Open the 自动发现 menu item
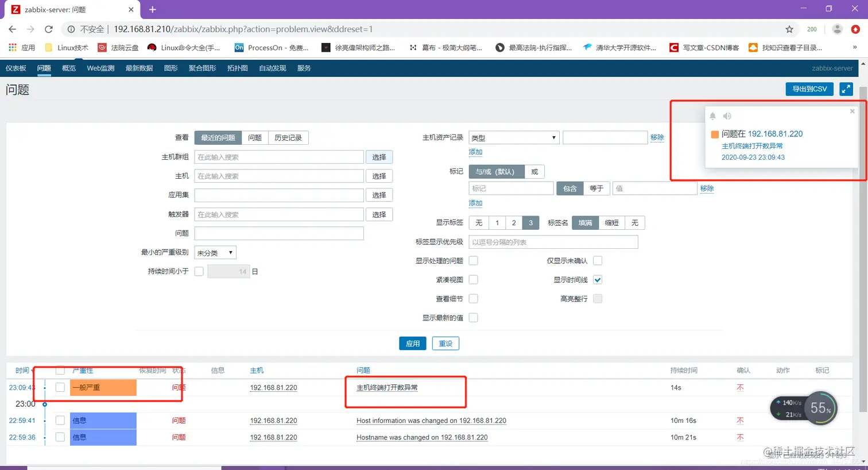This screenshot has width=868, height=470. click(273, 68)
